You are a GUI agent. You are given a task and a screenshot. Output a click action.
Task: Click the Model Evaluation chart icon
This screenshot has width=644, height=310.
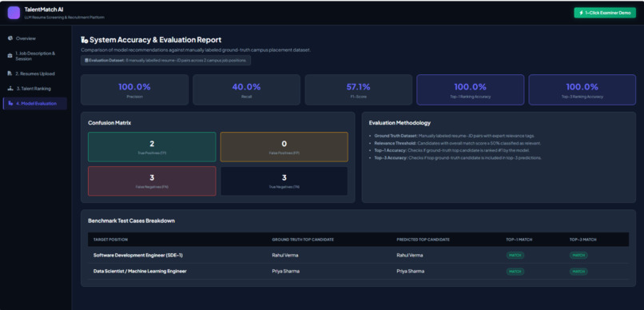pyautogui.click(x=10, y=104)
